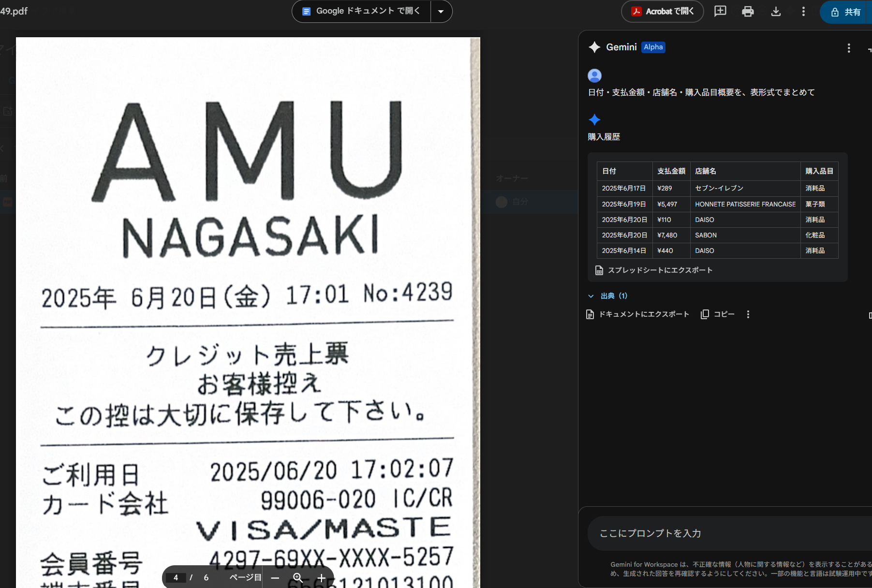872x588 pixels.
Task: Click the user avatar in the chat
Action: pyautogui.click(x=594, y=75)
